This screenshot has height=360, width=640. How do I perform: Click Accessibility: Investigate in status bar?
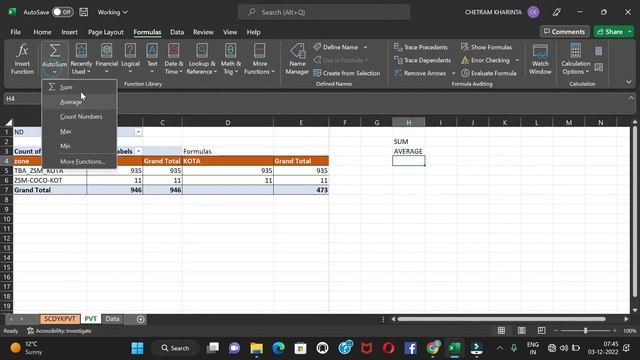(59, 331)
